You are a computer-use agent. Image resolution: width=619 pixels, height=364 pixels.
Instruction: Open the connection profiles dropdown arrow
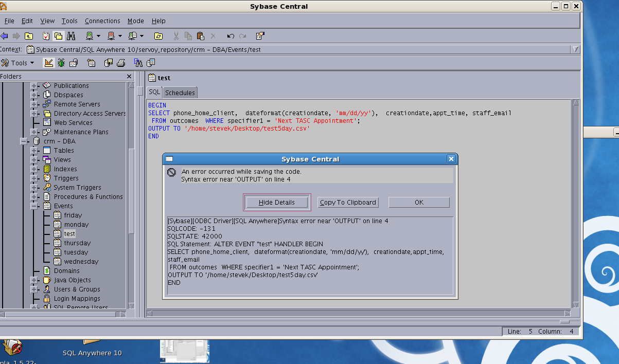pos(142,36)
